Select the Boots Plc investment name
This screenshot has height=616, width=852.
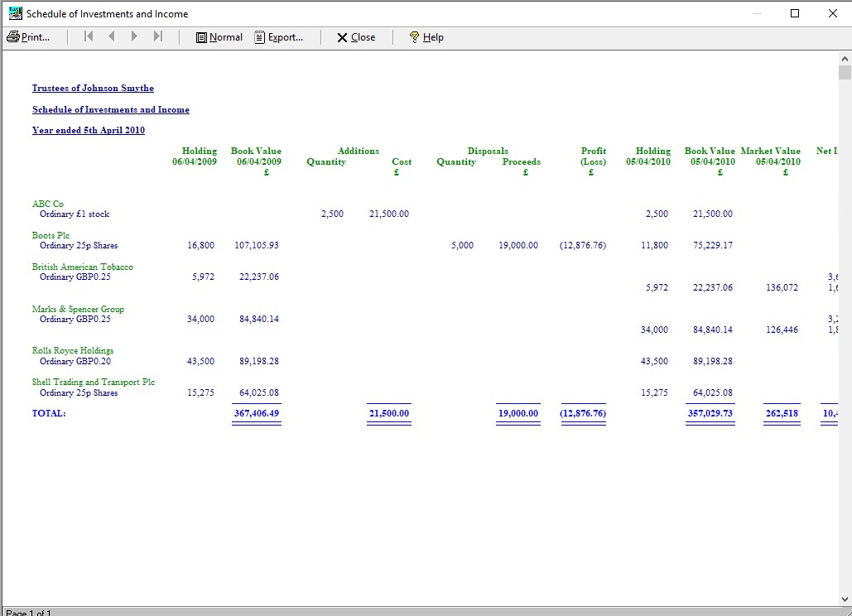(x=51, y=235)
